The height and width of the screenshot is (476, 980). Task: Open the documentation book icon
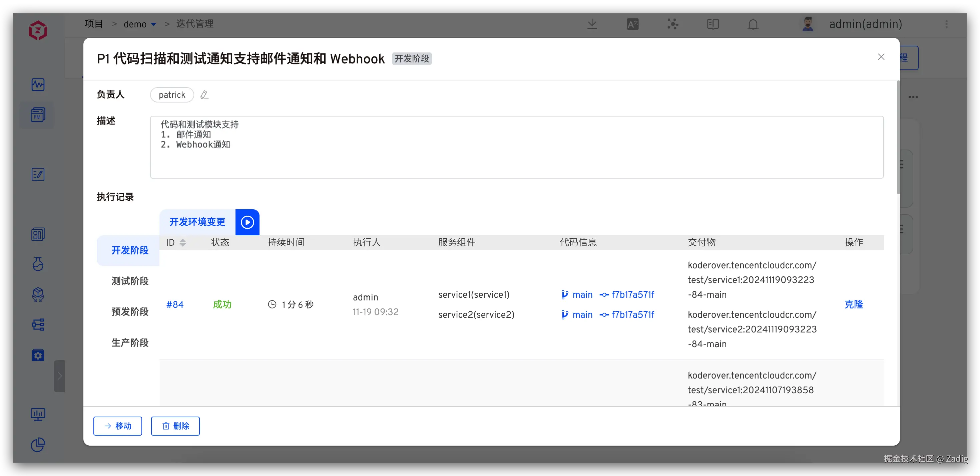click(x=712, y=24)
